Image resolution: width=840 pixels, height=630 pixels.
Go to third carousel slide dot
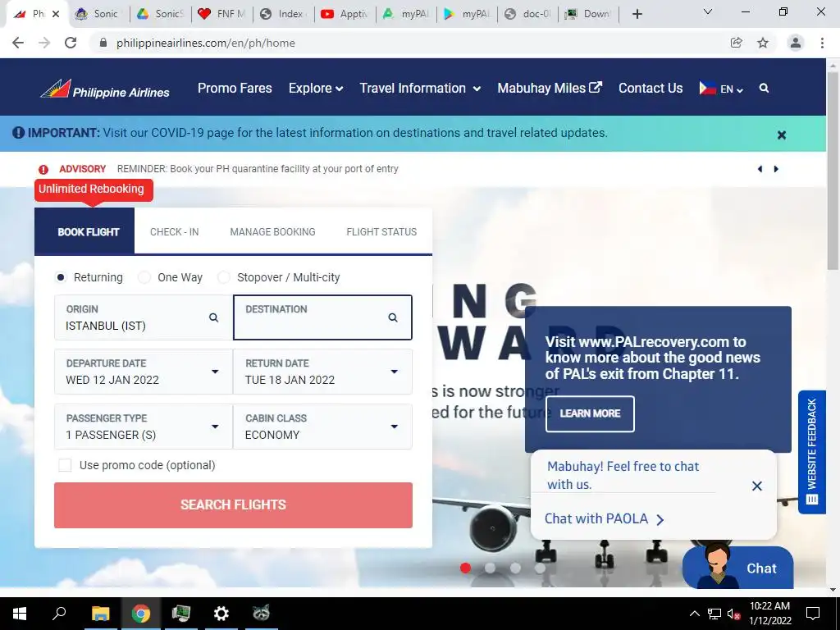[x=515, y=568]
